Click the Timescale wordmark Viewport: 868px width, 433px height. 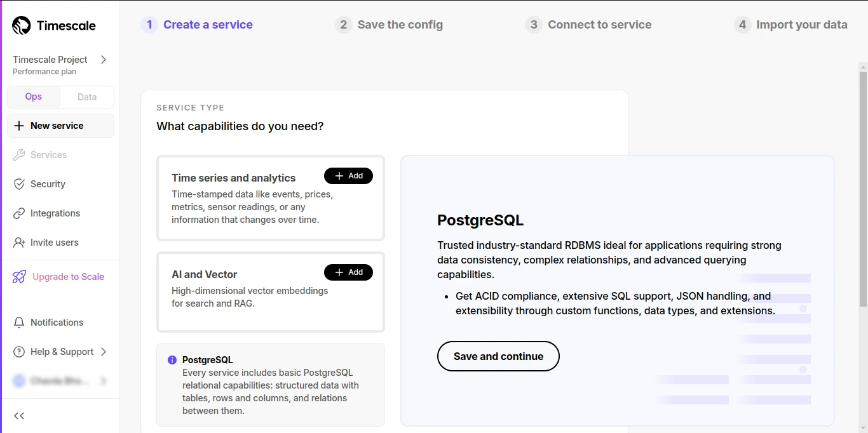point(66,26)
